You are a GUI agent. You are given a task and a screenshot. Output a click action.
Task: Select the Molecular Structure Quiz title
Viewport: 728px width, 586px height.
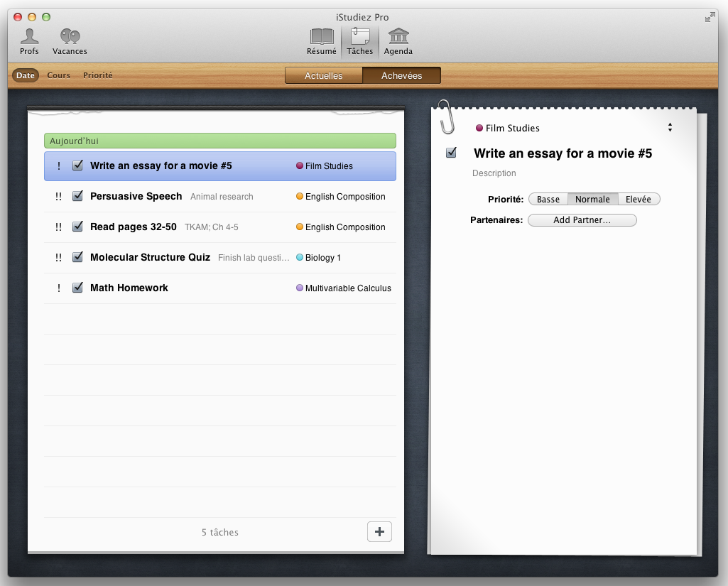tap(150, 257)
